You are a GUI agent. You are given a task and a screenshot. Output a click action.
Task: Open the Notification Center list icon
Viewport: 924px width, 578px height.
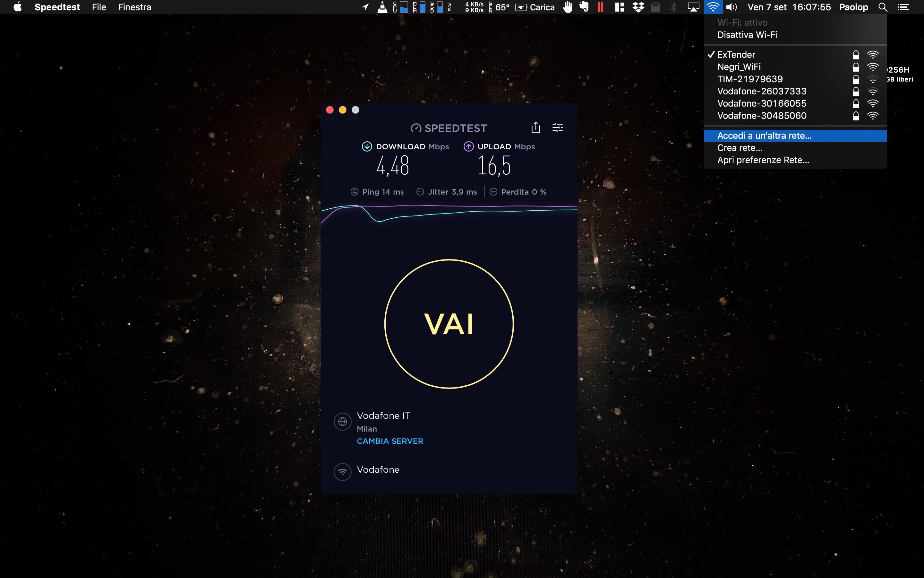(903, 7)
